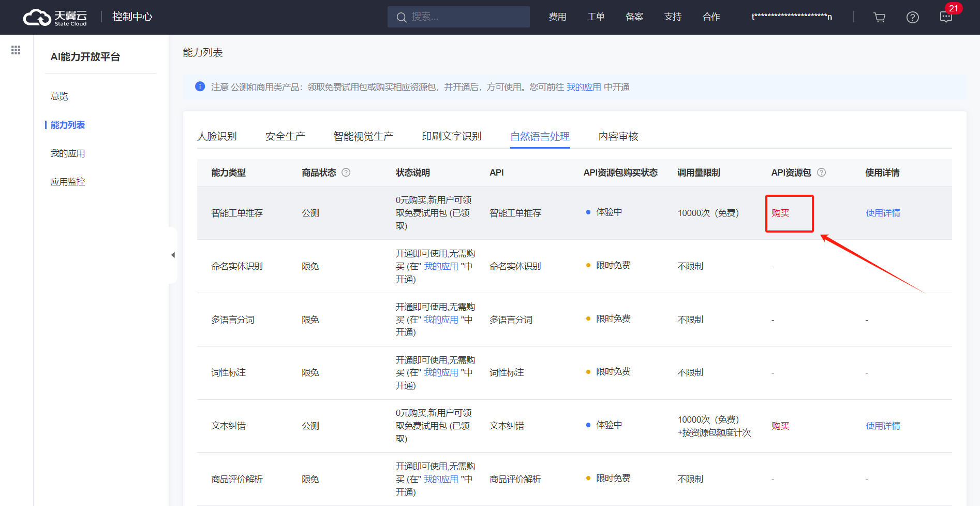
Task: Click the API资源包购买状态 column header
Action: tap(620, 172)
